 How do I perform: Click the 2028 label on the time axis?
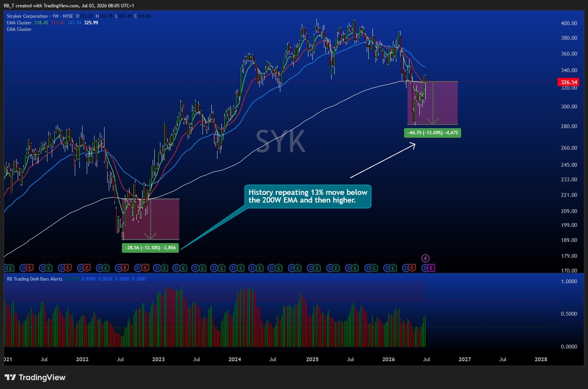point(541,359)
